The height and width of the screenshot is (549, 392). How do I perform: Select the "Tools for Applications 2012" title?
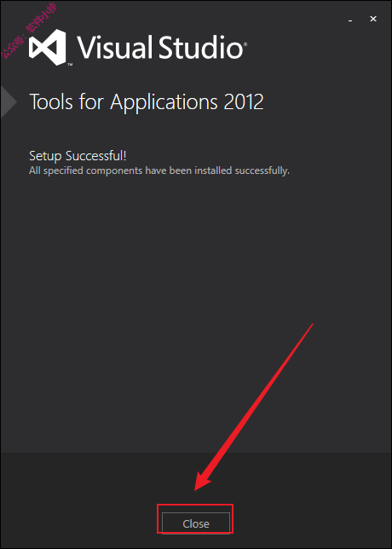pyautogui.click(x=147, y=102)
